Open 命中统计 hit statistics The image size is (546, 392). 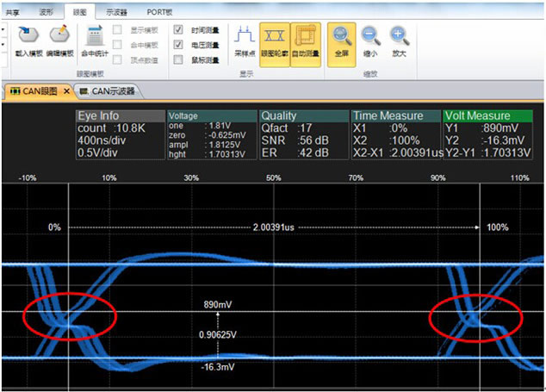(93, 39)
